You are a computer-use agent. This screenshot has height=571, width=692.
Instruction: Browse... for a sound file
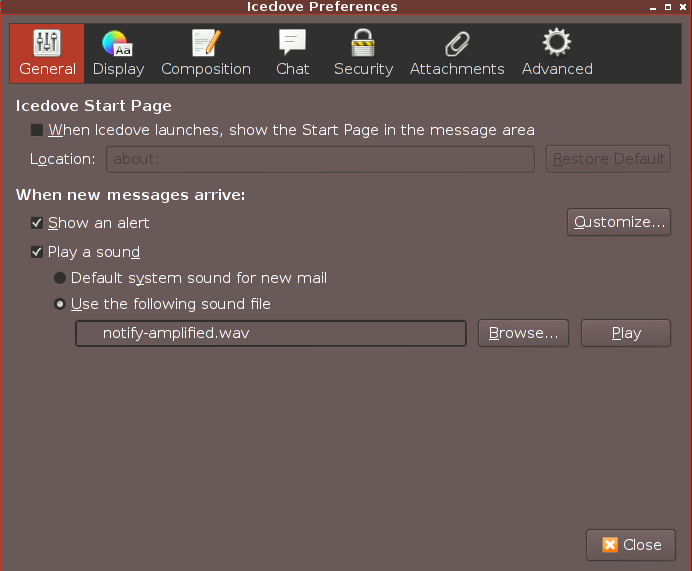[x=523, y=333]
